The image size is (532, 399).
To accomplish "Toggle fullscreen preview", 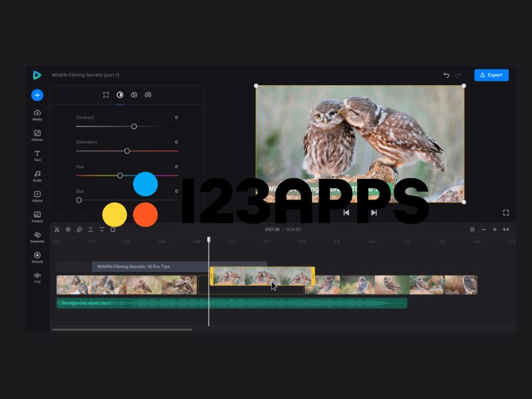I will (x=506, y=213).
